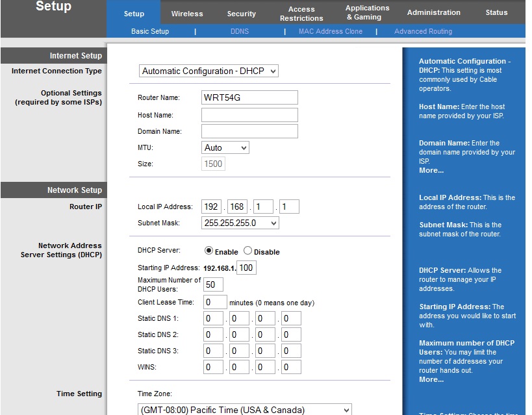Open the Time Zone dropdown
This screenshot has height=415, width=532.
245,410
